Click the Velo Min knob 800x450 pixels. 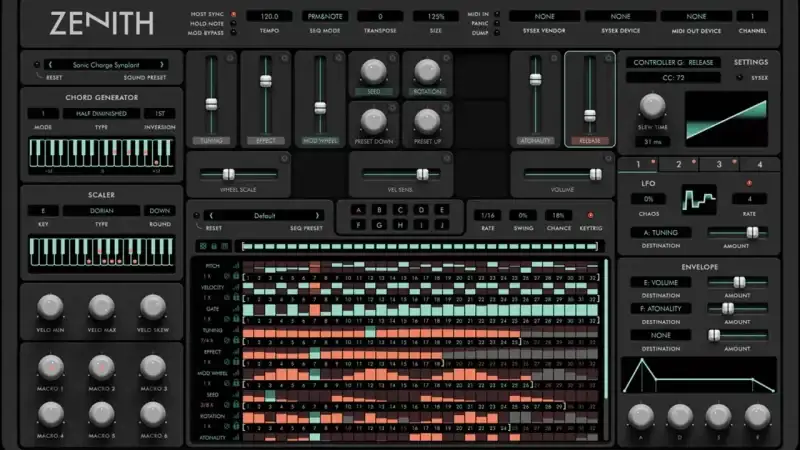[x=50, y=307]
